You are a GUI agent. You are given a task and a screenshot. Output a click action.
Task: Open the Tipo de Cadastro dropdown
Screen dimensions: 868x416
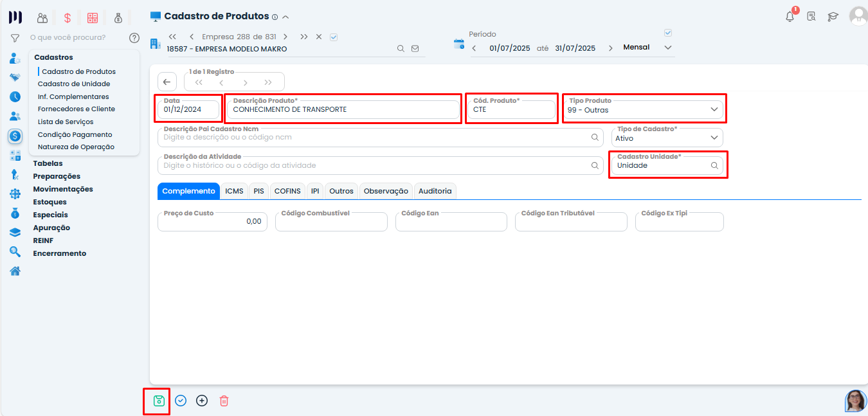pos(714,138)
